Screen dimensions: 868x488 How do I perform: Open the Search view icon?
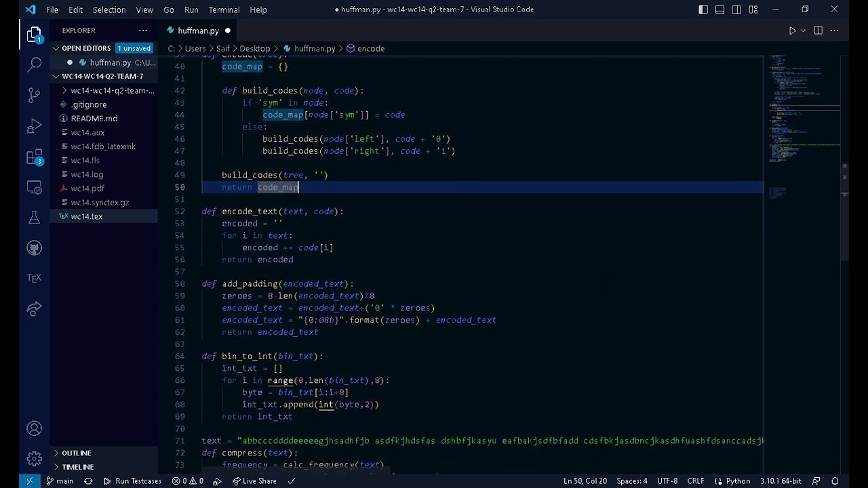pos(34,64)
